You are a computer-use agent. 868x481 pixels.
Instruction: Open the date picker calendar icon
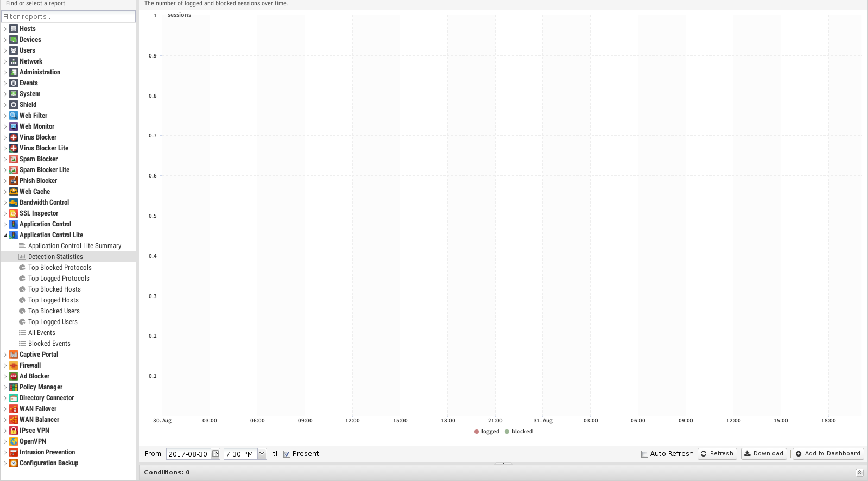click(216, 454)
